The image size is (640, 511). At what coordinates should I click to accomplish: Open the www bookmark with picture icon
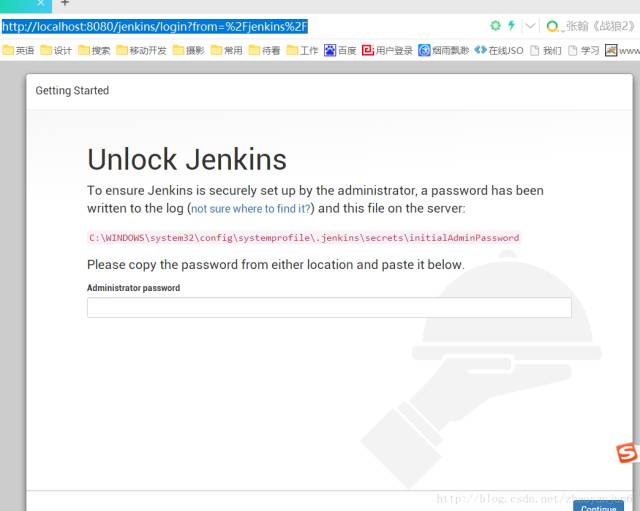[x=622, y=50]
